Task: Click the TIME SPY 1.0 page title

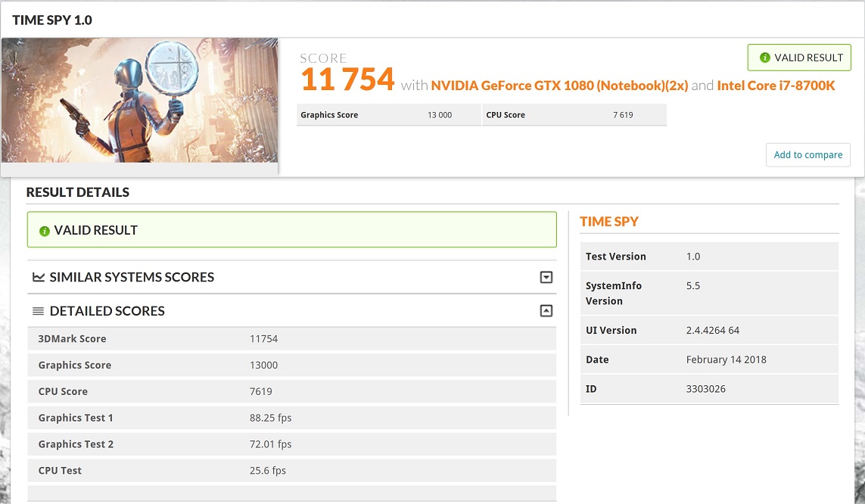Action: (x=52, y=20)
